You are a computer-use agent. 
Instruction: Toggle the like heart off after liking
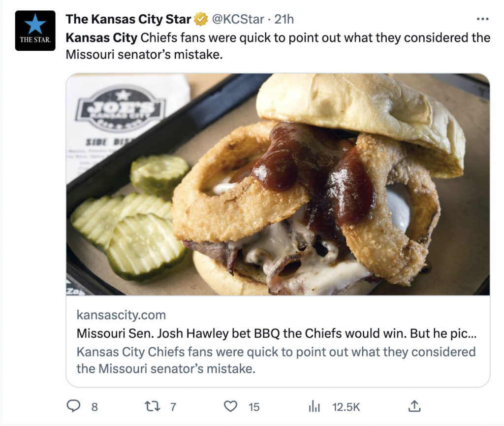click(230, 407)
